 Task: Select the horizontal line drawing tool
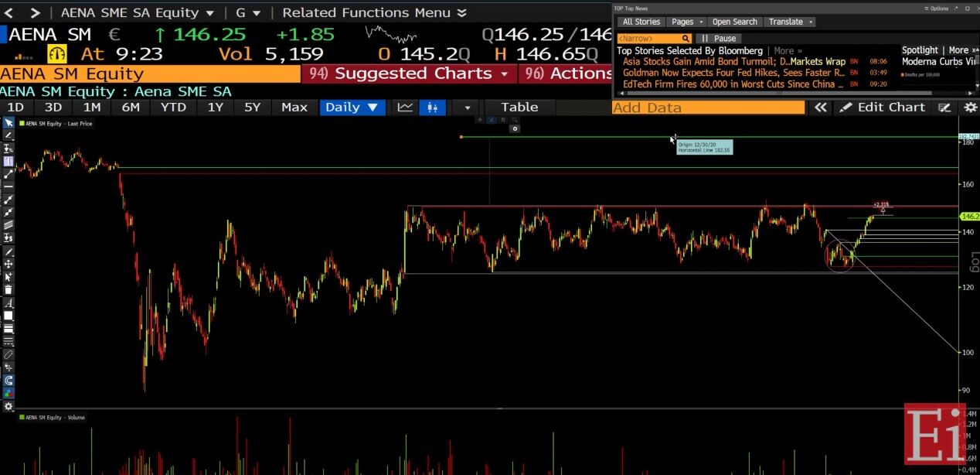click(x=9, y=187)
